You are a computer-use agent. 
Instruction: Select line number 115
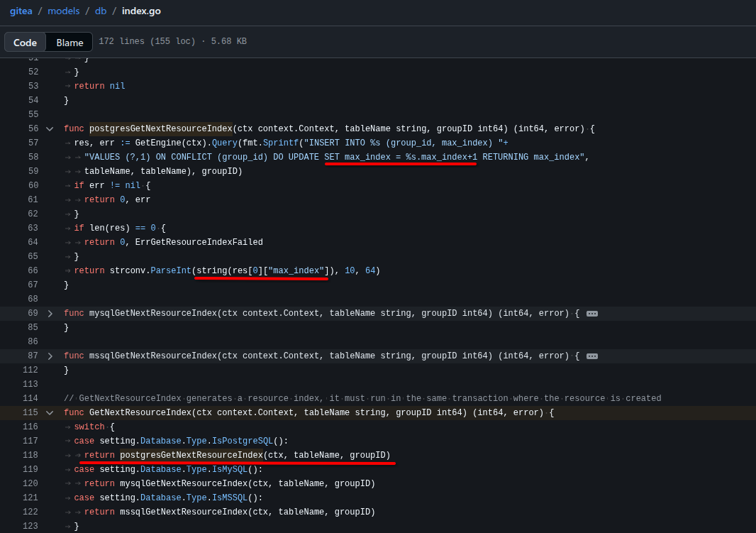[30, 413]
